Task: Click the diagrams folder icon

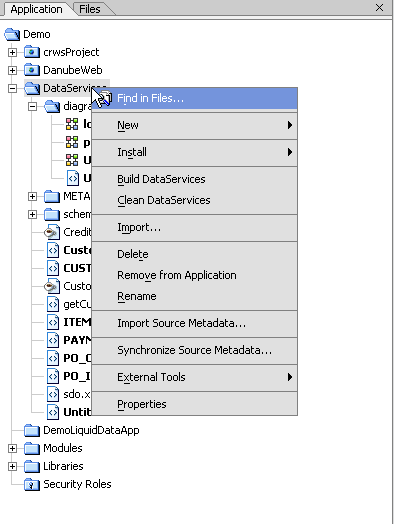Action: [52, 107]
